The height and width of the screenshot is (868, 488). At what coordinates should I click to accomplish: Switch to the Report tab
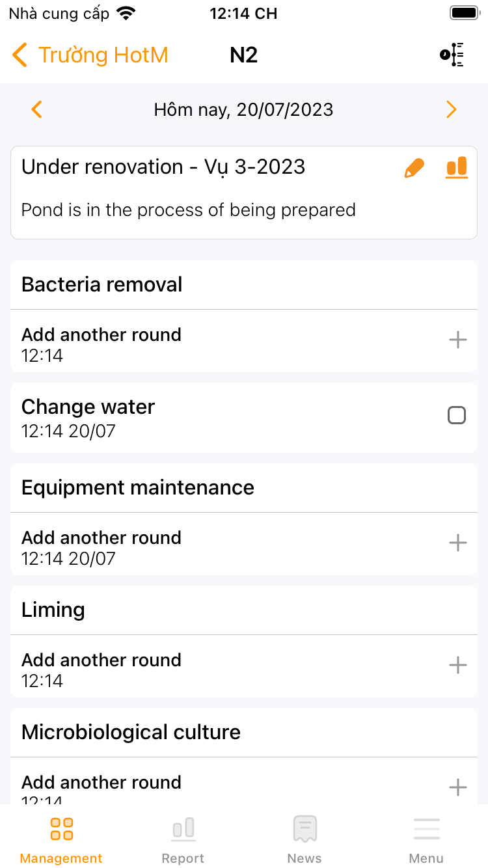click(x=183, y=839)
